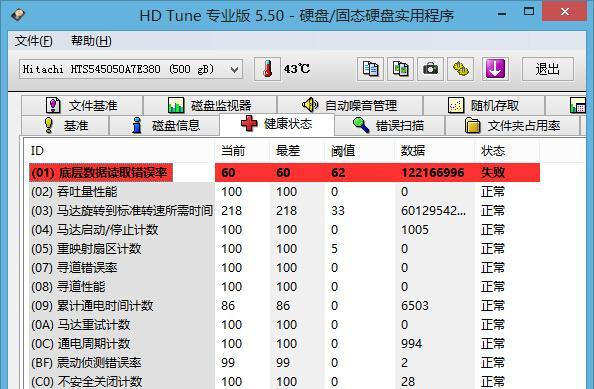
Task: Switch to the 磁盘信息 tab
Action: tap(165, 125)
